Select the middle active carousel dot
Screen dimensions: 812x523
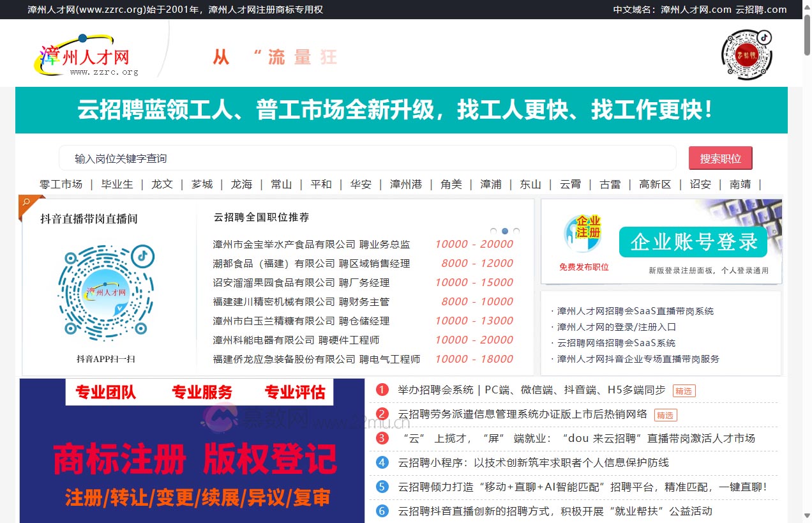click(x=505, y=231)
